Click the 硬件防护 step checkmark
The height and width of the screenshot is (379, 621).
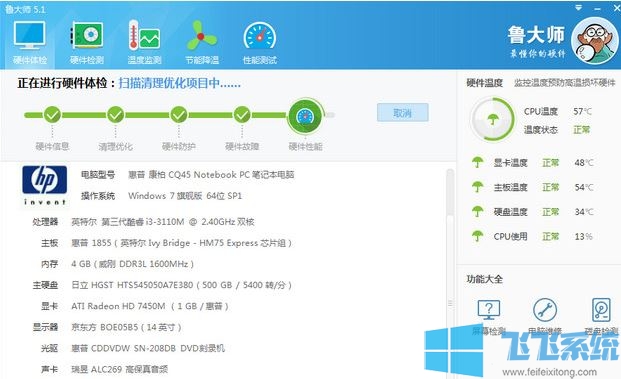tap(179, 115)
